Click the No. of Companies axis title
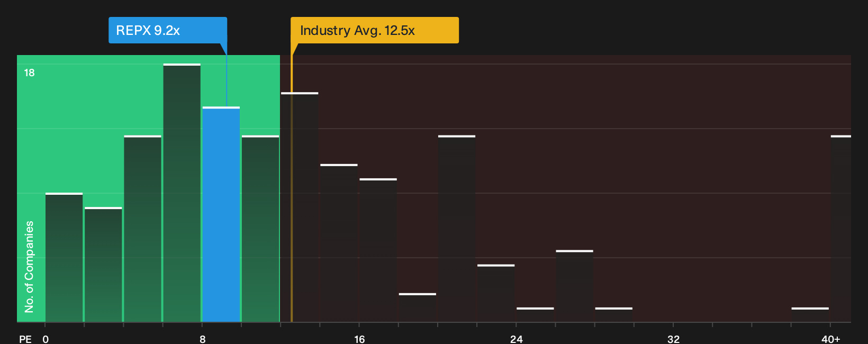Viewport: 868px width, 344px height. [29, 267]
